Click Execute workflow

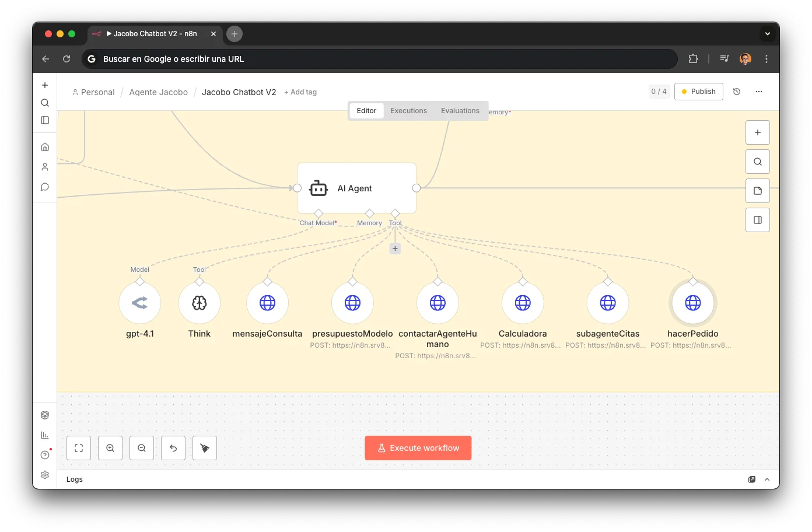coord(418,447)
